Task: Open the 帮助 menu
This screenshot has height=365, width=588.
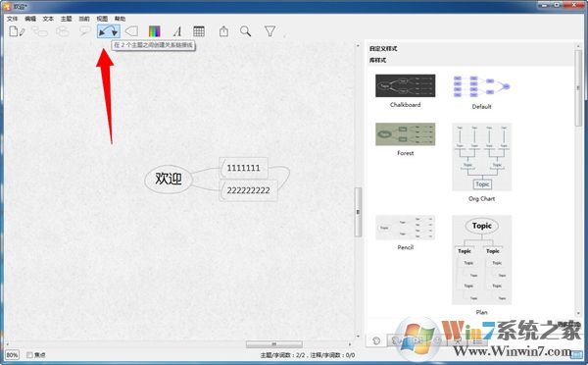Action: point(120,19)
